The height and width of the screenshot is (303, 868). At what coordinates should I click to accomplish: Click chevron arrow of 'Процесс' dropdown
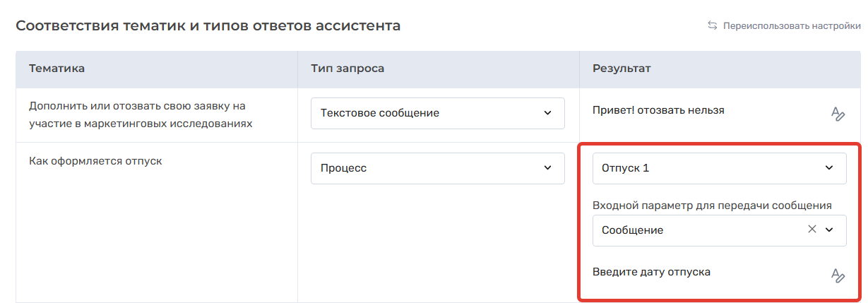547,168
